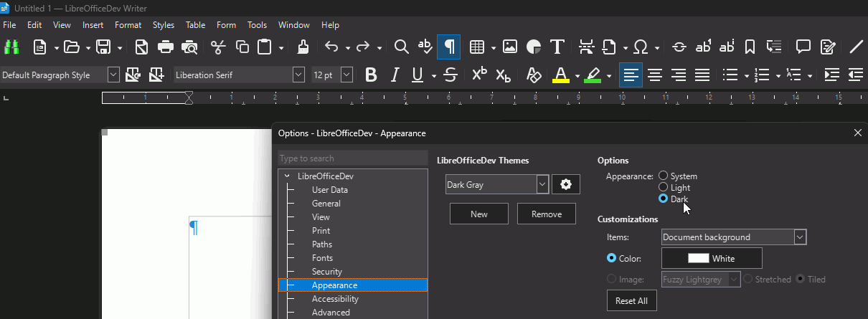Open Highlighting Color dropdown arrow
The image size is (868, 319).
pyautogui.click(x=609, y=75)
